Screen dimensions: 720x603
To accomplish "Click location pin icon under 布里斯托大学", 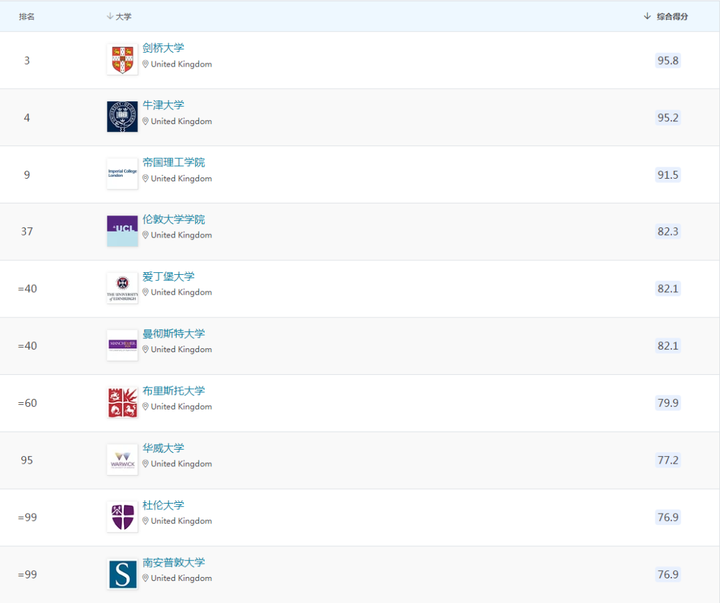I will [x=146, y=406].
